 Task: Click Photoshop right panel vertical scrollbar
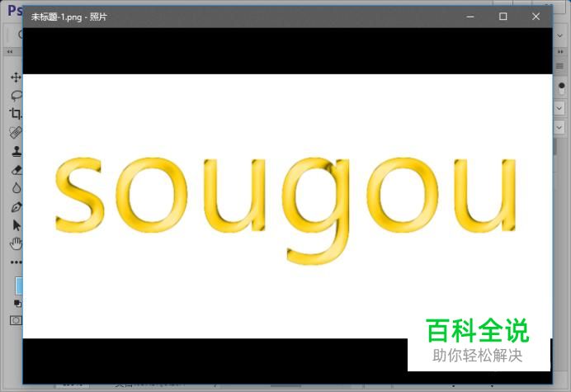555,147
